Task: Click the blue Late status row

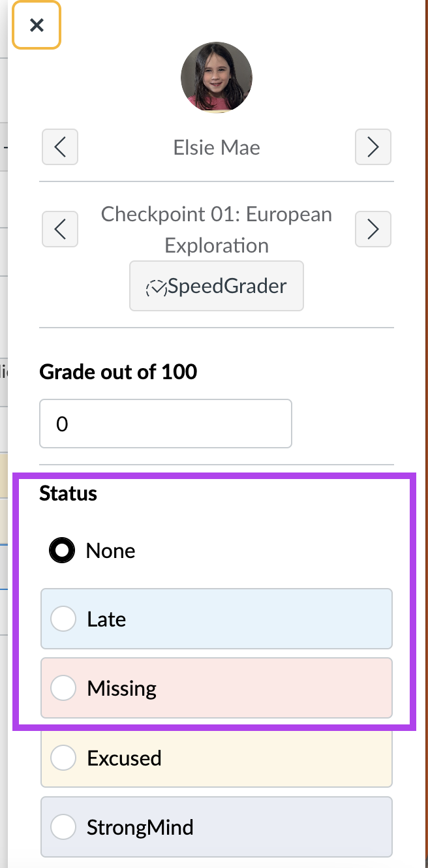Action: tap(217, 619)
